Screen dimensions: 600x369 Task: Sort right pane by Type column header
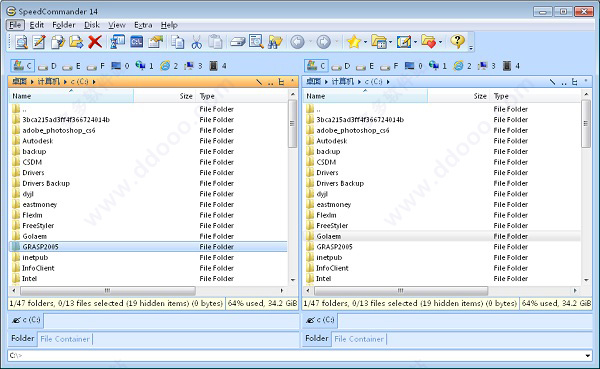[536, 96]
